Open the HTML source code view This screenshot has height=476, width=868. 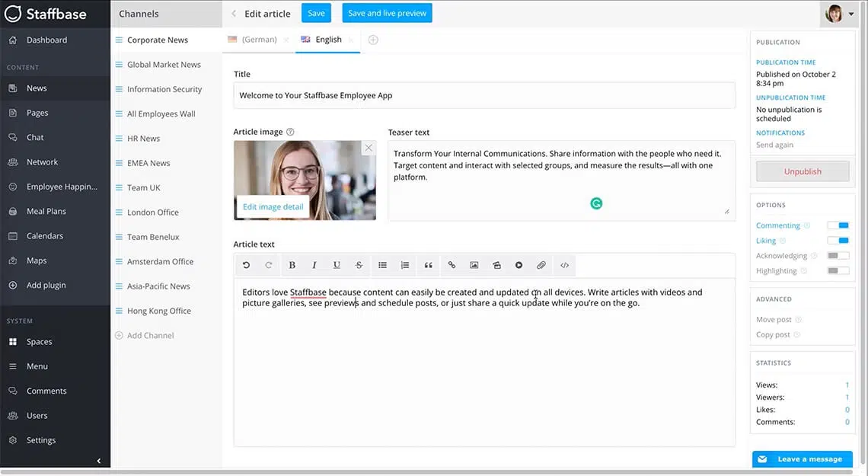click(564, 265)
